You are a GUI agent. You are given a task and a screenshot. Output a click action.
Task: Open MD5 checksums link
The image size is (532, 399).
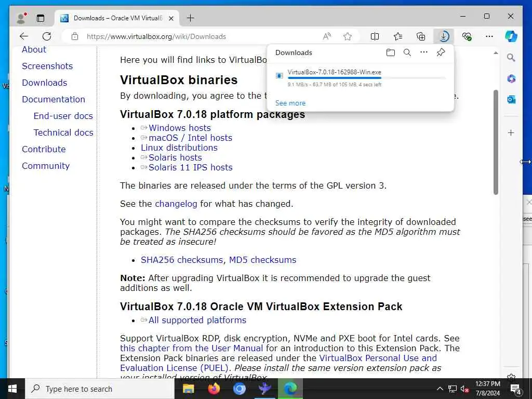click(262, 260)
